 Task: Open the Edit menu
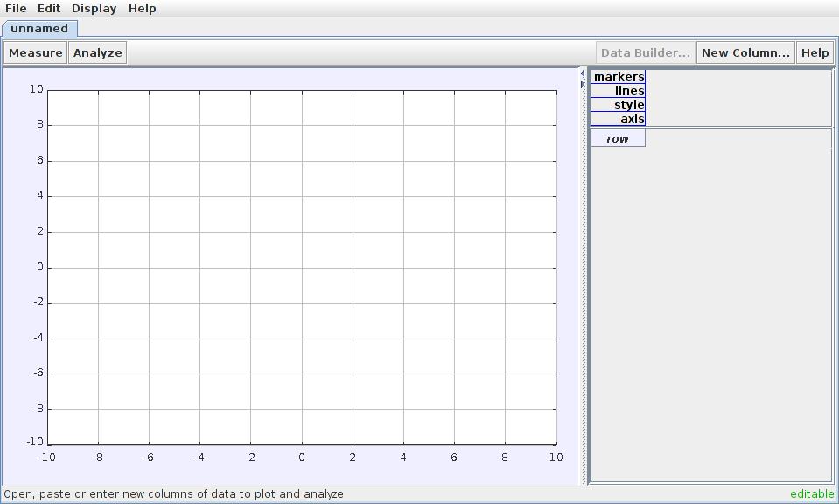49,8
